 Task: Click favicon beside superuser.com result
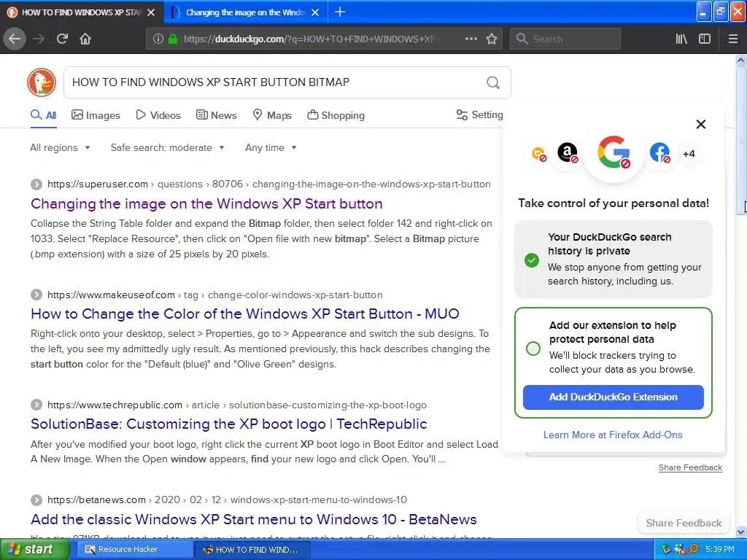click(x=36, y=184)
